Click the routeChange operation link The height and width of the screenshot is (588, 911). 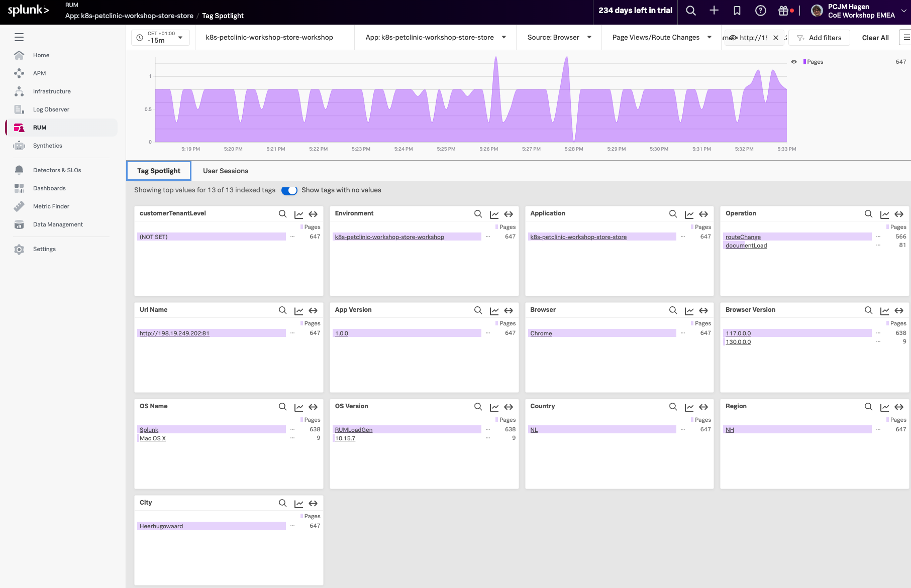[x=743, y=237]
